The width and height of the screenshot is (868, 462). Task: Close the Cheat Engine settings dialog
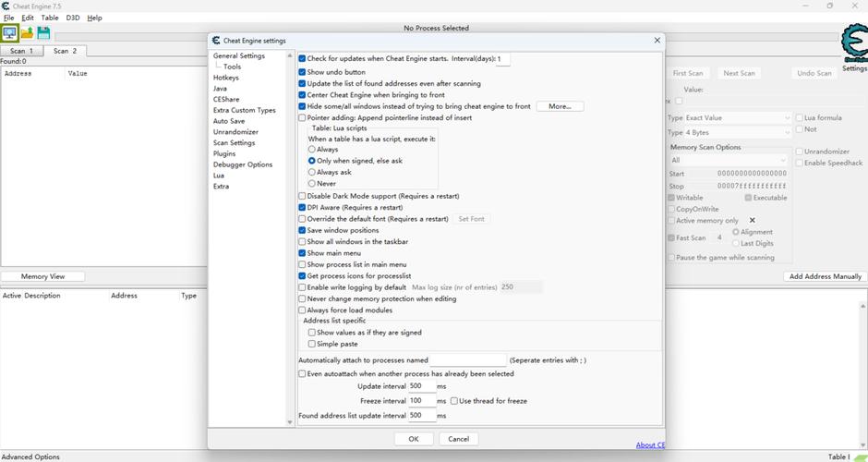click(x=657, y=41)
